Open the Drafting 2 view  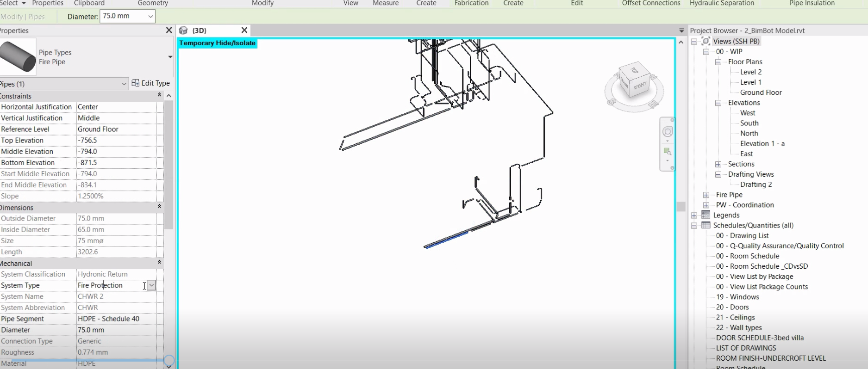(x=756, y=184)
